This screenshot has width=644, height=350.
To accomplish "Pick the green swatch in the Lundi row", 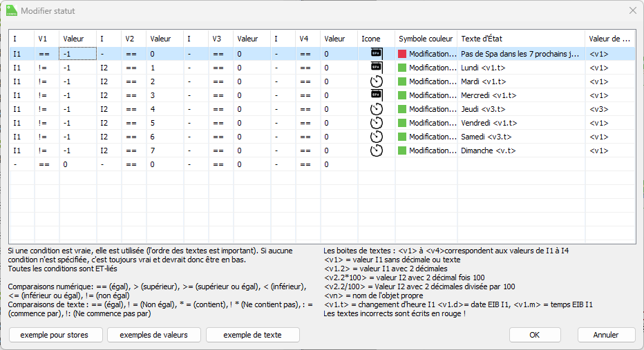I will coord(402,68).
